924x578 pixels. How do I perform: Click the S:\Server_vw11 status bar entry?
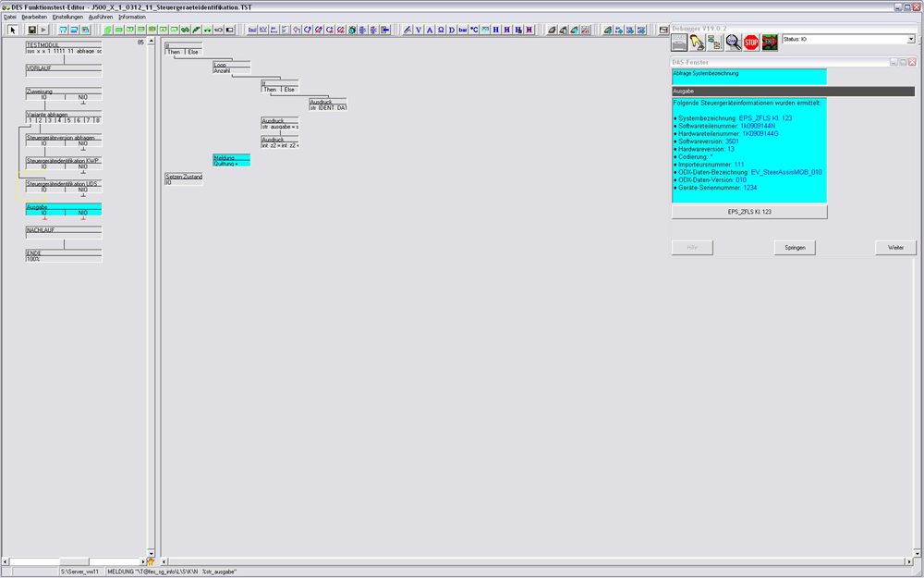coord(79,572)
